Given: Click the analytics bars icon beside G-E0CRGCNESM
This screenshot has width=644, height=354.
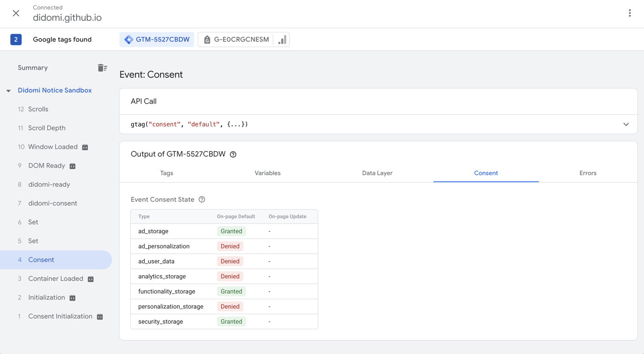Looking at the screenshot, I should [x=282, y=39].
